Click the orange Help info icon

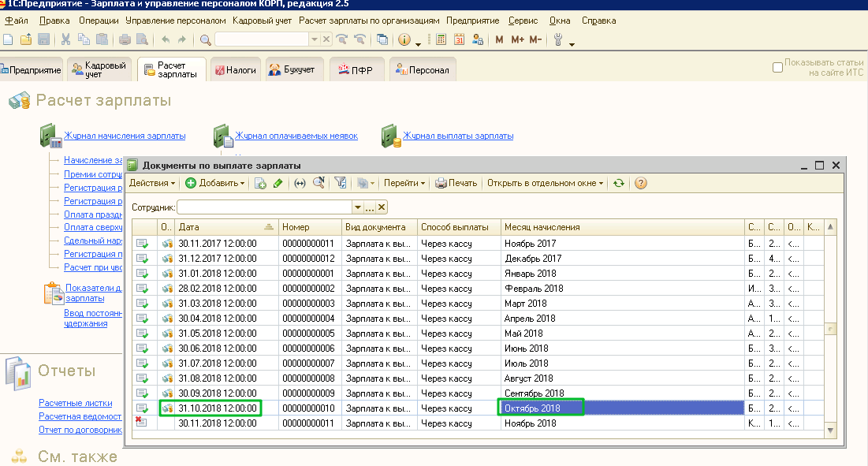404,39
